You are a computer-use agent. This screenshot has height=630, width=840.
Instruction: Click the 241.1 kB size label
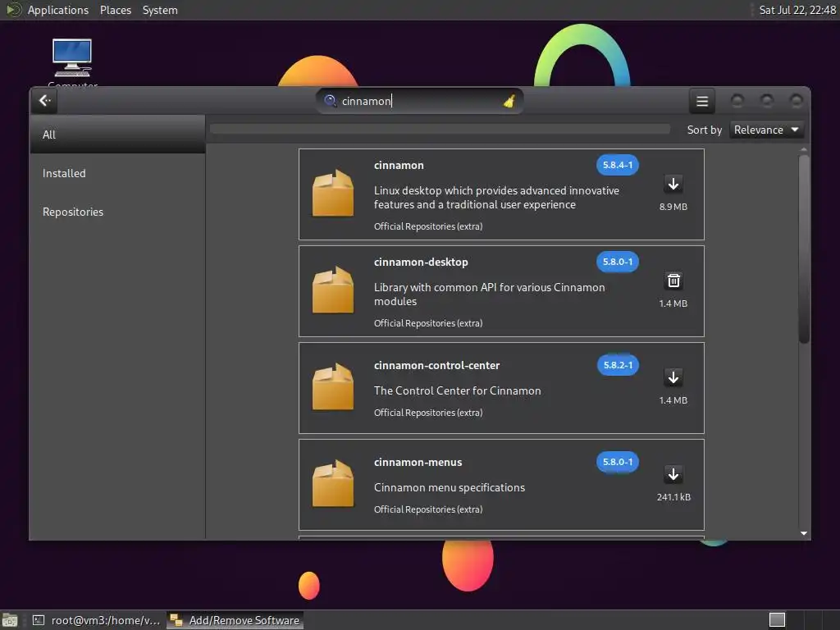pyautogui.click(x=673, y=497)
